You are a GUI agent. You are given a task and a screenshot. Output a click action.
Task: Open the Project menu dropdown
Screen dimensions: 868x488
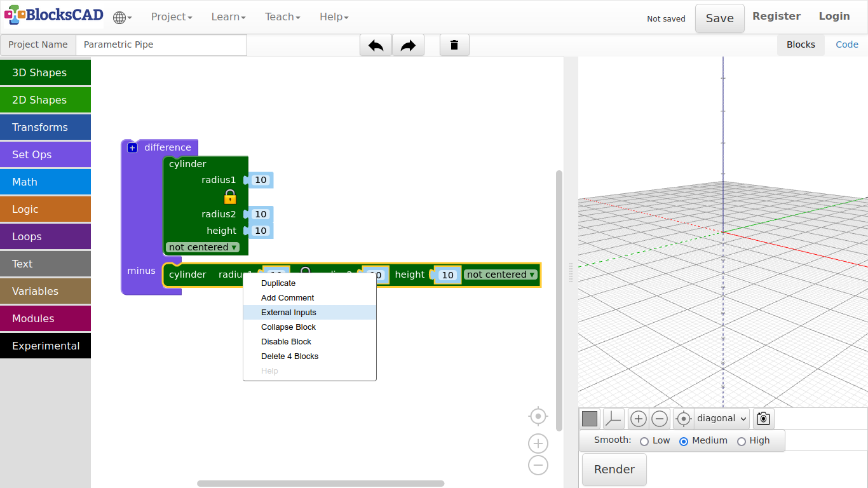pyautogui.click(x=172, y=17)
